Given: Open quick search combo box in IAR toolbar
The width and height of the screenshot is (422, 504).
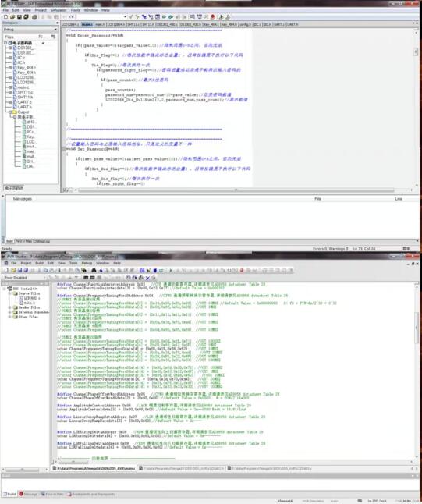Looking at the screenshot, I should click(102, 16).
